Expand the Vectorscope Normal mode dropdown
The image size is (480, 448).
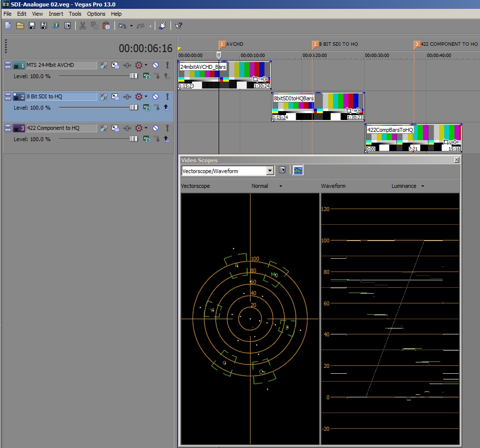coord(281,186)
